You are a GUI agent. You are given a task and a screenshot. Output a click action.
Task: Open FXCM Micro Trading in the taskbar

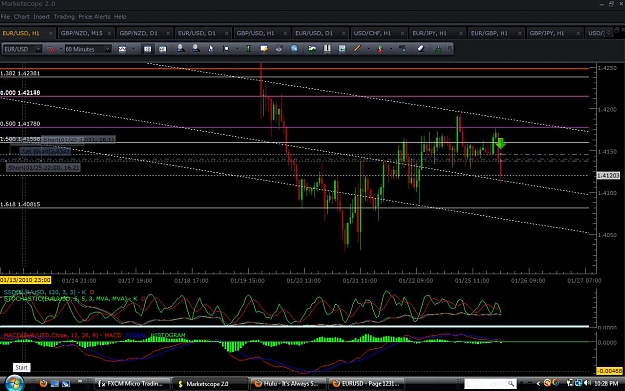click(x=132, y=383)
